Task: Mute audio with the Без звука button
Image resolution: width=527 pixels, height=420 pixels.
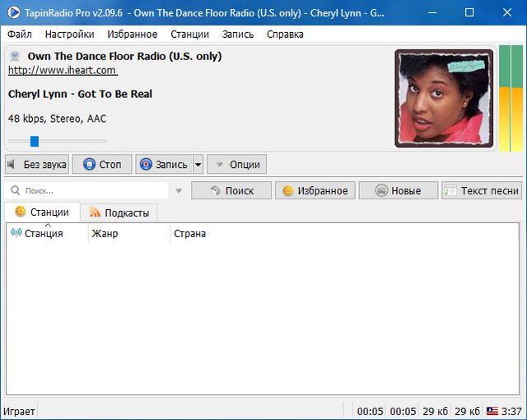Action: coord(37,164)
